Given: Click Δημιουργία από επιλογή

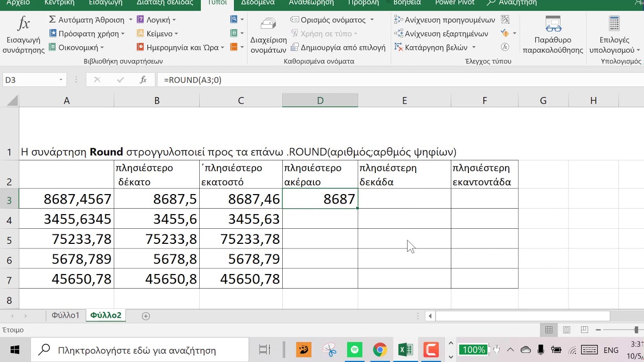Looking at the screenshot, I should tap(338, 47).
